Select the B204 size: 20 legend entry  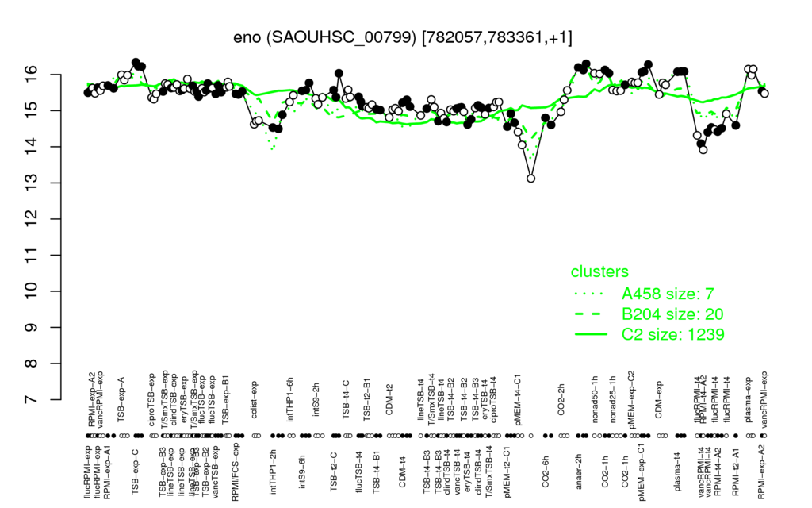tap(672, 314)
